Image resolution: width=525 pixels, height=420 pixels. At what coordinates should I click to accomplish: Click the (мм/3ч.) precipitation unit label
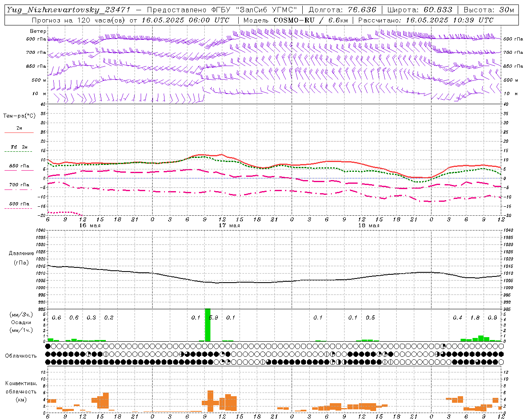click(21, 315)
